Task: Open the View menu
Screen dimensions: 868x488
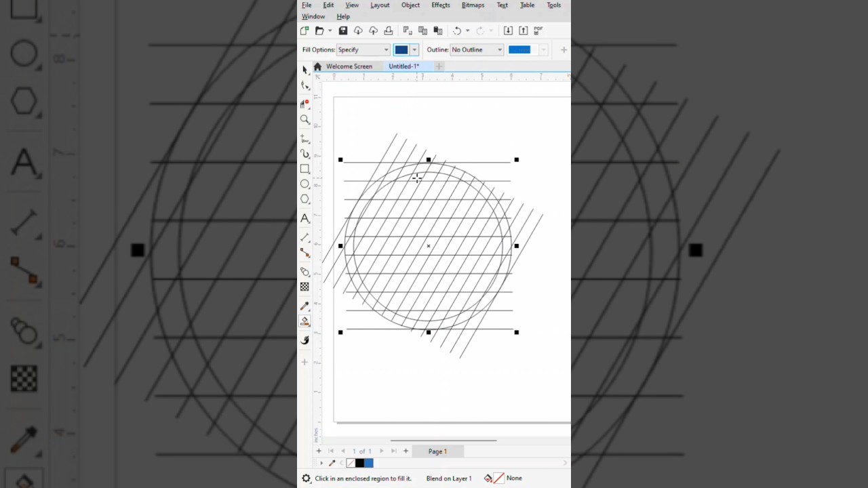Action: point(352,5)
